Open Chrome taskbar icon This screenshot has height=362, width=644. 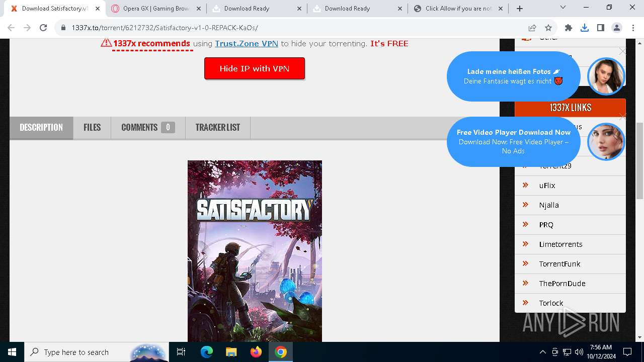coord(281,352)
